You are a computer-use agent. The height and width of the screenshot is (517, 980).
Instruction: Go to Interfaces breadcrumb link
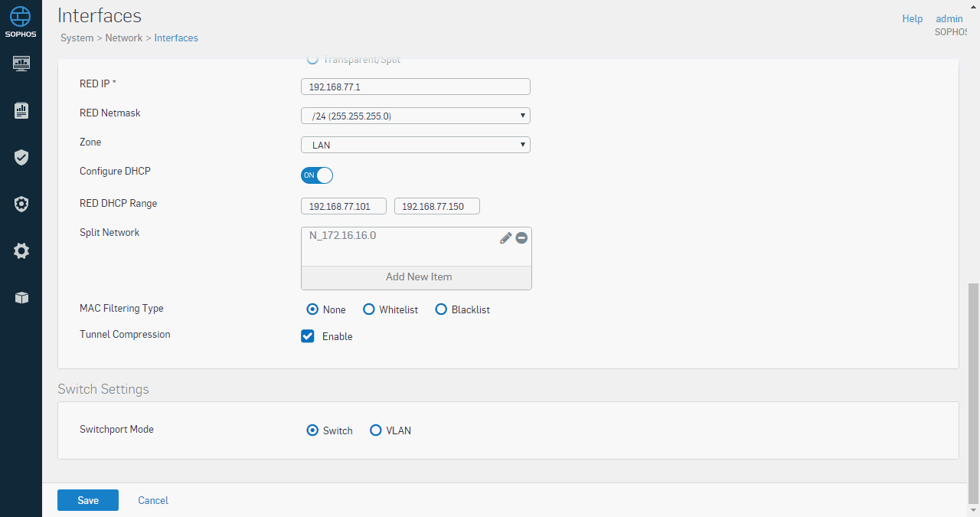pyautogui.click(x=176, y=38)
